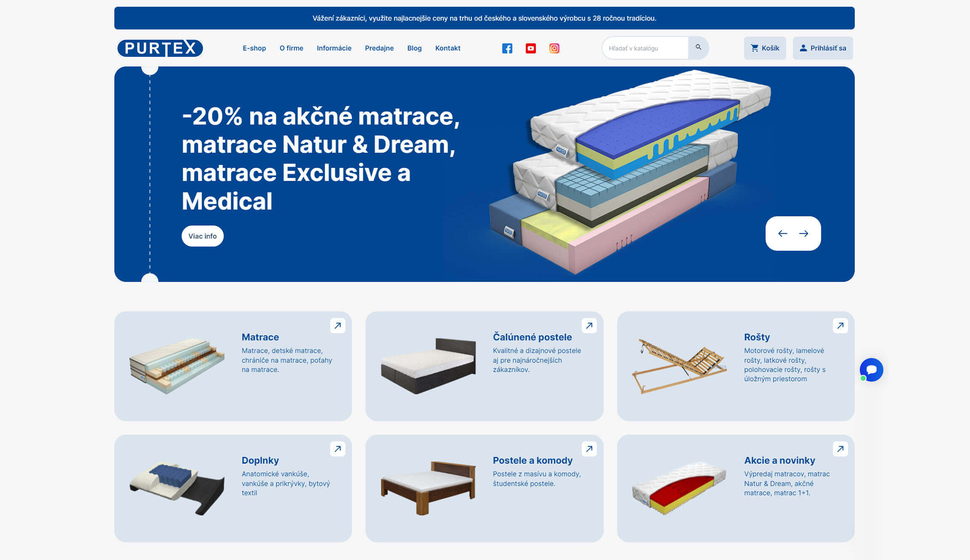Open the Predajne menu item
This screenshot has width=970, height=560.
click(379, 48)
